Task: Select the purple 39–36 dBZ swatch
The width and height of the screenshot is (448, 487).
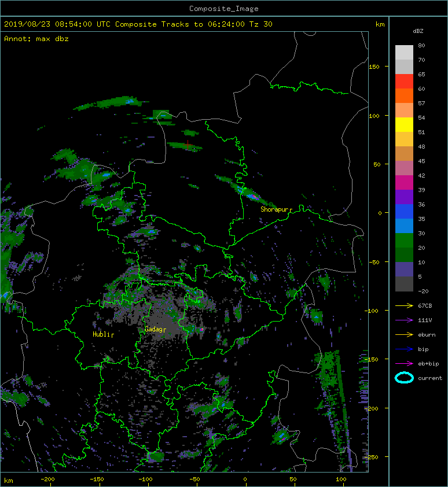Action: [x=404, y=197]
